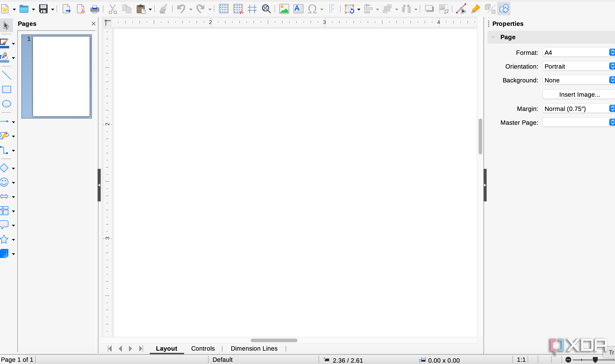This screenshot has width=615, height=364.
Task: Click the Default master page status field
Action: click(223, 360)
